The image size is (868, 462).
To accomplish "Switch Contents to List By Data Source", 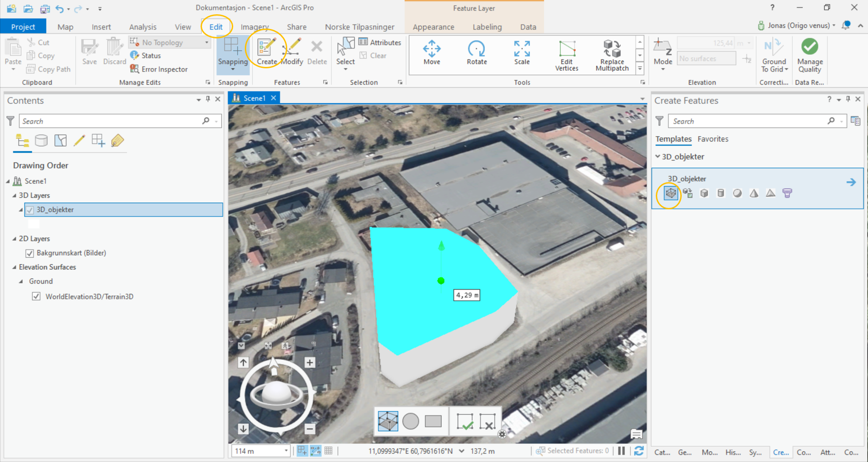I will (41, 141).
